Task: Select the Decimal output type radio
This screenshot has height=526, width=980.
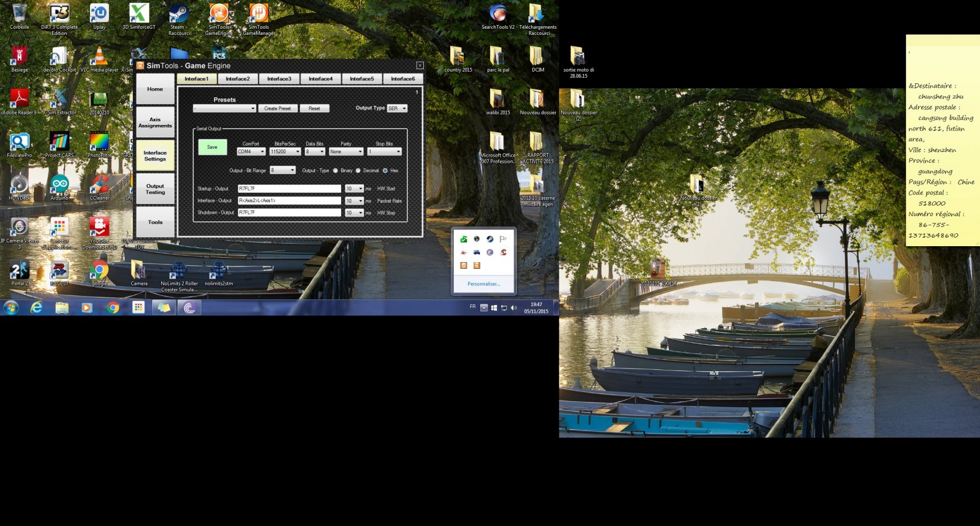Action: pos(358,171)
